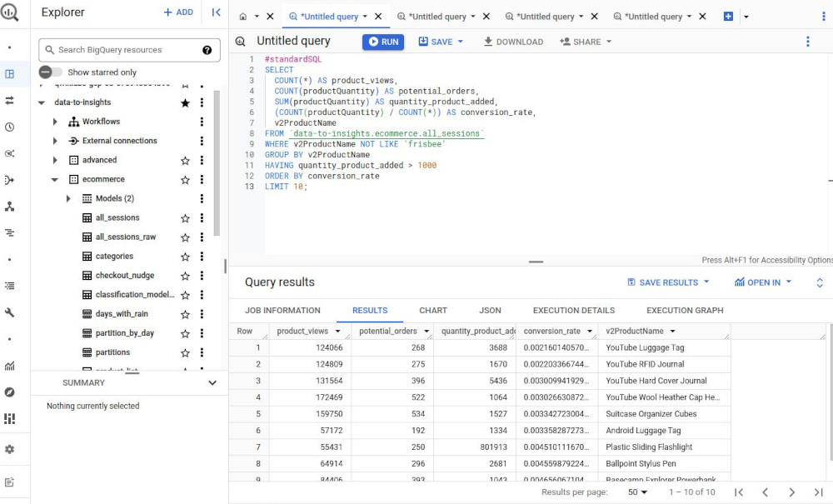Toggle Show starred only switch
Image resolution: width=833 pixels, height=504 pixels.
coord(51,72)
